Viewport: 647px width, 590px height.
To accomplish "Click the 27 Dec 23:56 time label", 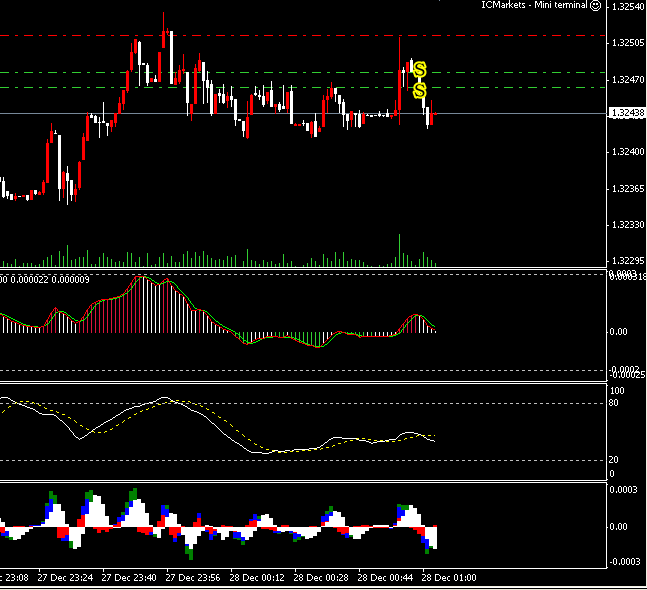I will click(193, 578).
